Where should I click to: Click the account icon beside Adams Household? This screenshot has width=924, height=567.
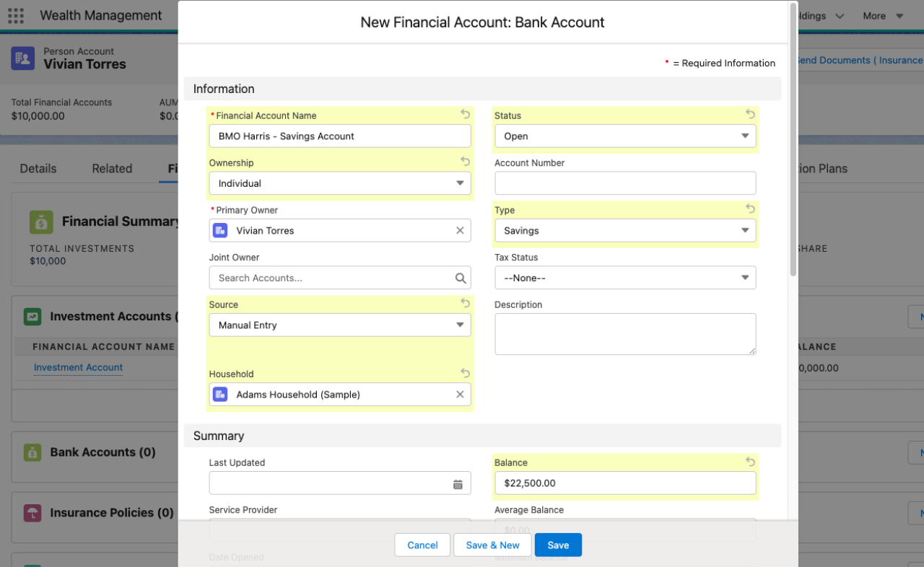tap(220, 395)
